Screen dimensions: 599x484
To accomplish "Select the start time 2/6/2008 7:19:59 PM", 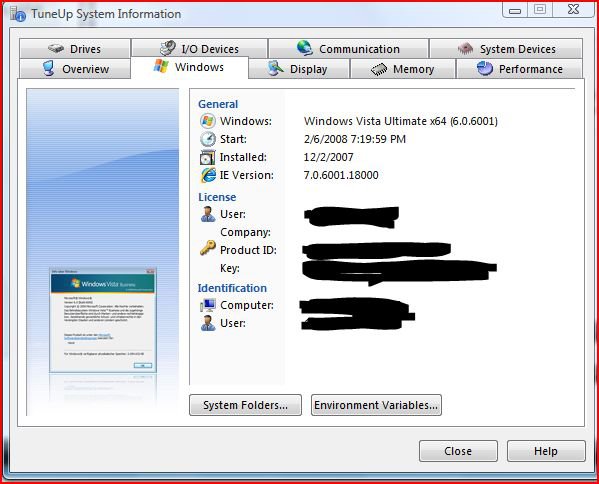I will (x=355, y=139).
